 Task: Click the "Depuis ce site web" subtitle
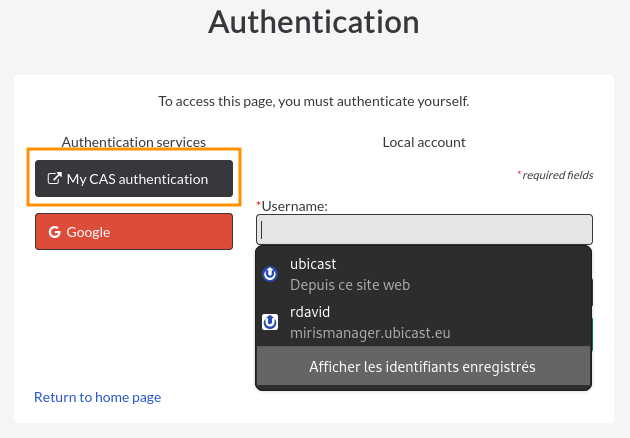tap(350, 285)
